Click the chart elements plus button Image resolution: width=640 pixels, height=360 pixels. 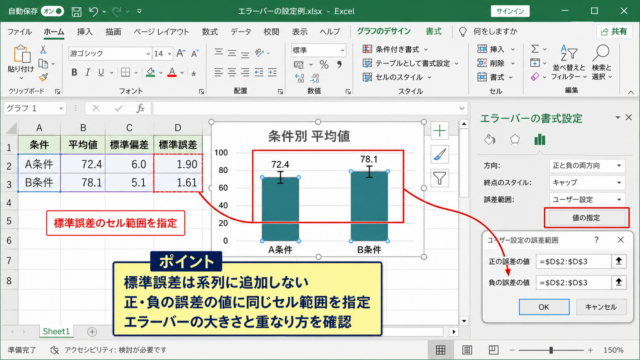click(440, 131)
